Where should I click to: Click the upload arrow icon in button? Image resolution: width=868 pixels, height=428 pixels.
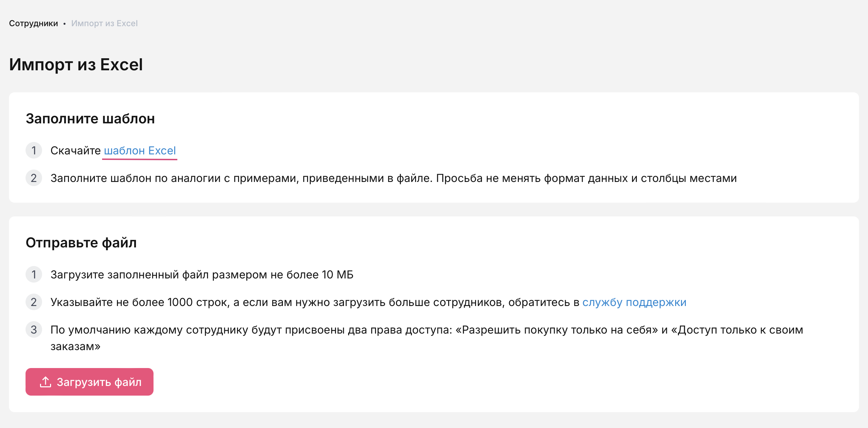pos(46,382)
